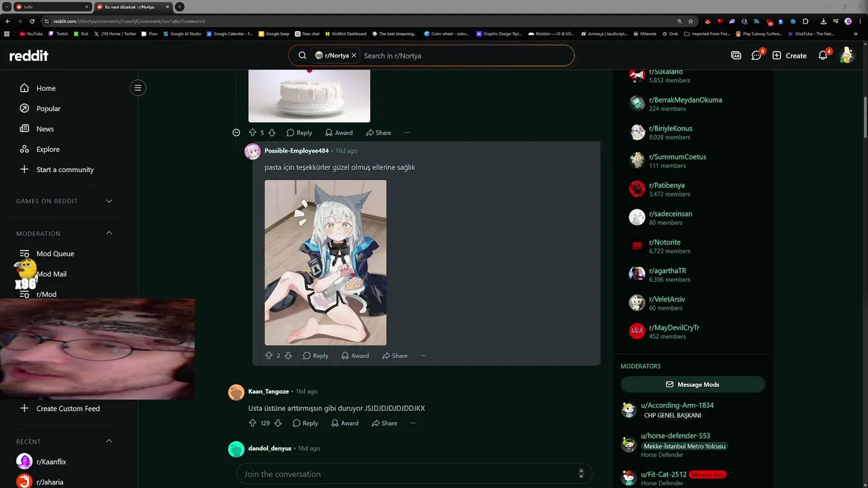Expand the comment editor options
The height and width of the screenshot is (488, 868).
coord(580,474)
